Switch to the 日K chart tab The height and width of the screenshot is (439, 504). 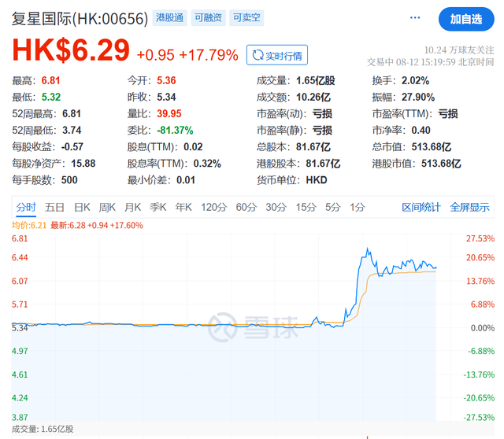(x=82, y=207)
